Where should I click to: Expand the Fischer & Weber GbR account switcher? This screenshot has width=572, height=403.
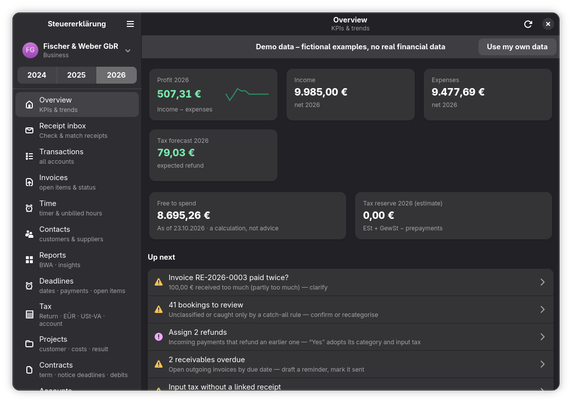tap(128, 51)
